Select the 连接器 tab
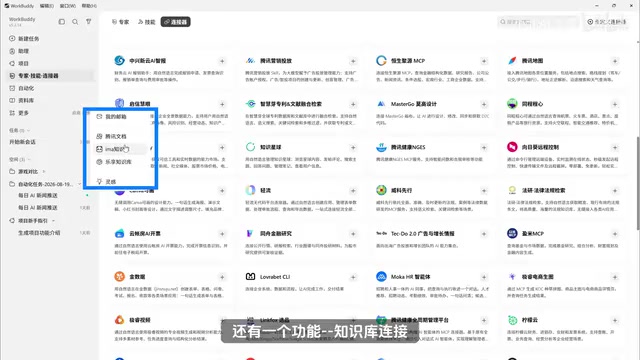Image resolution: width=640 pixels, height=360 pixels. (176, 22)
